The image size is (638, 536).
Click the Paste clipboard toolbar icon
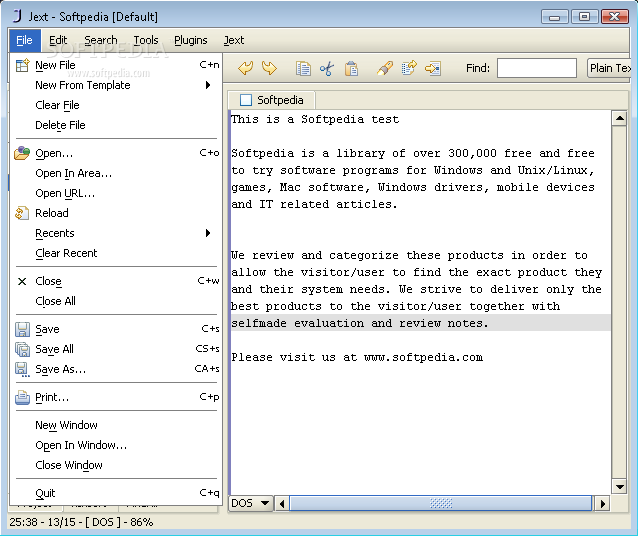[x=351, y=68]
